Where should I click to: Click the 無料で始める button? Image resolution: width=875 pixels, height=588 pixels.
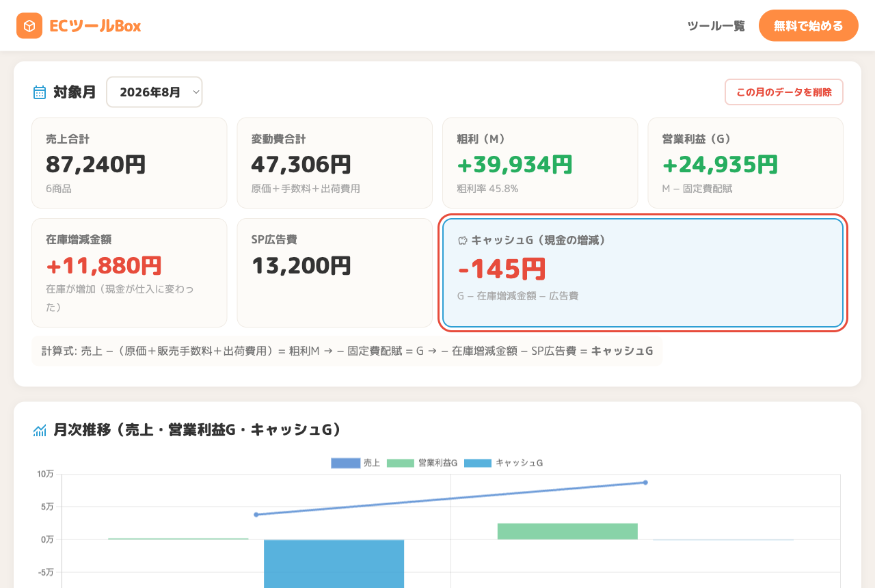(809, 26)
